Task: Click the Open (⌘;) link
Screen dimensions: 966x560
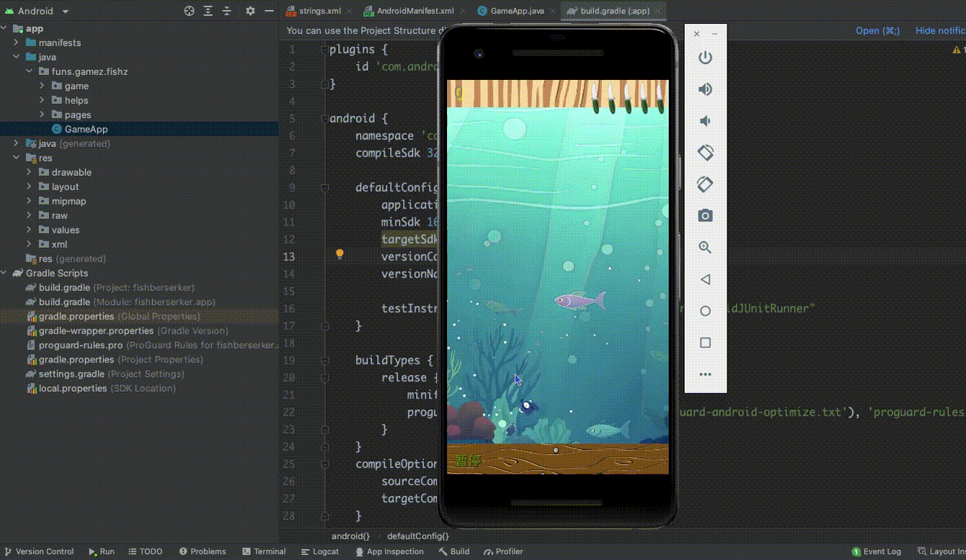Action: click(x=877, y=30)
